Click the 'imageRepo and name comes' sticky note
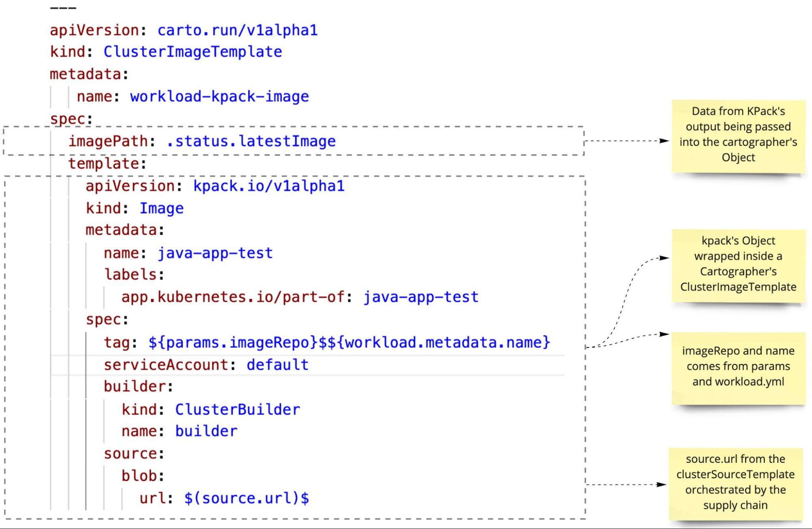This screenshot has width=812, height=529. 738,366
